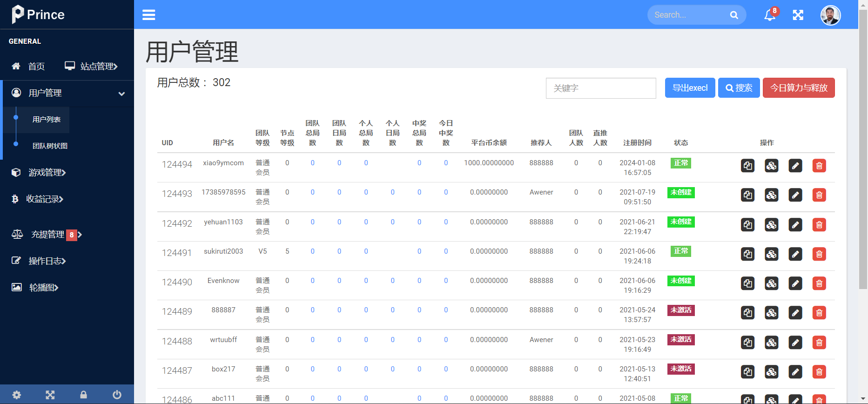Click the 搜索 button
This screenshot has height=404, width=868.
point(739,88)
